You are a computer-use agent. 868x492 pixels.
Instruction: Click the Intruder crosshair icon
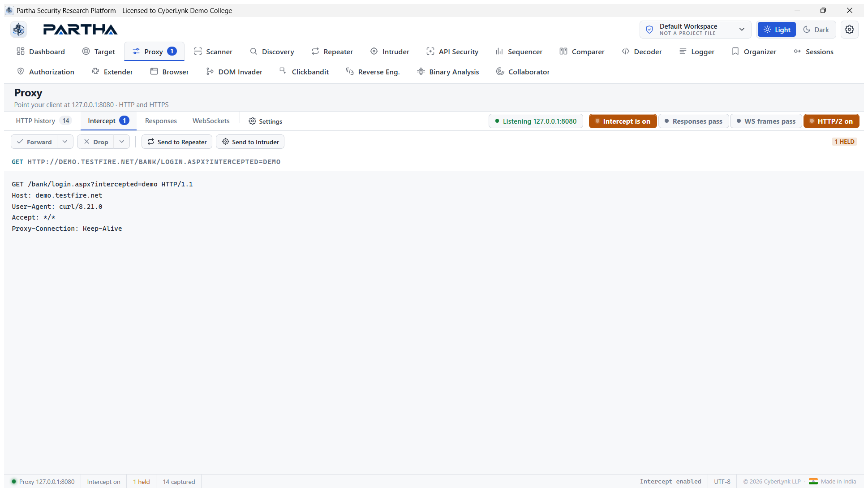374,52
